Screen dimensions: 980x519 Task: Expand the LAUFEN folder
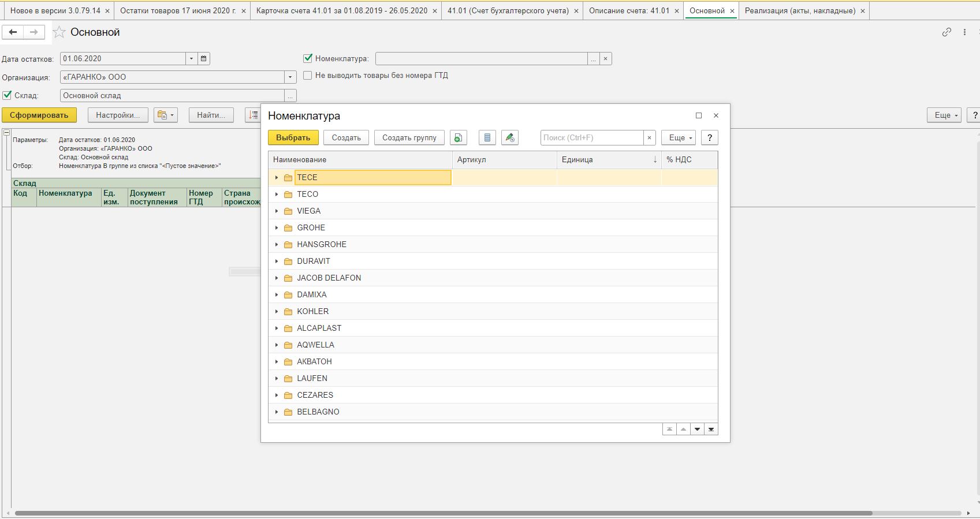(x=277, y=378)
